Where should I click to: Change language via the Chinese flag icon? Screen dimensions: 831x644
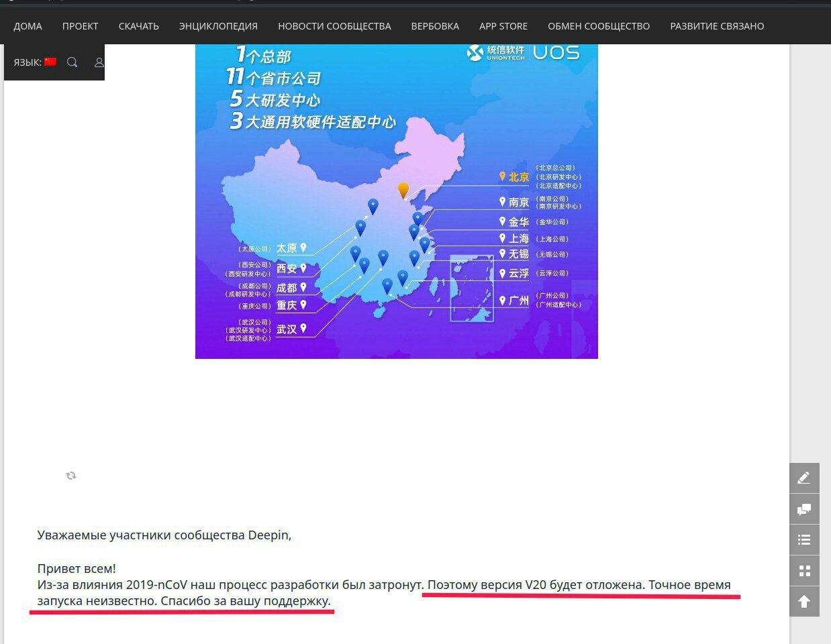tap(50, 62)
